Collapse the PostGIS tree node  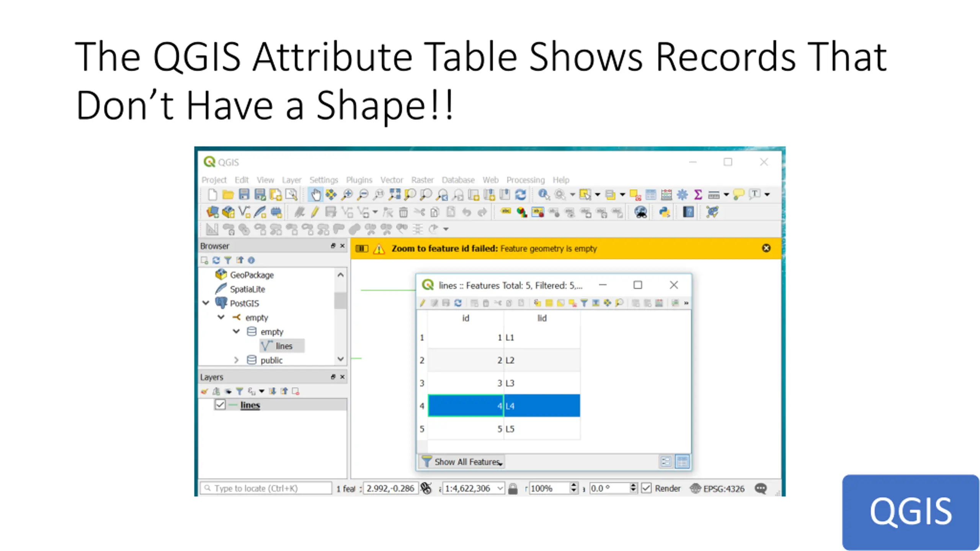[x=206, y=303]
